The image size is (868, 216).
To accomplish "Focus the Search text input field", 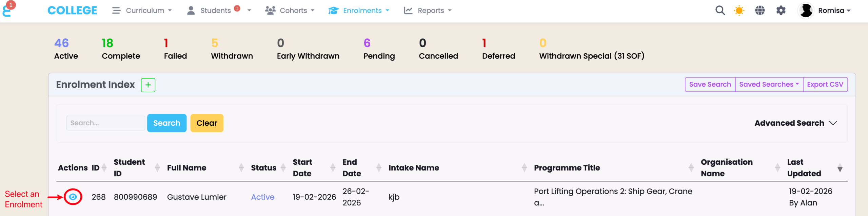I will tap(105, 123).
